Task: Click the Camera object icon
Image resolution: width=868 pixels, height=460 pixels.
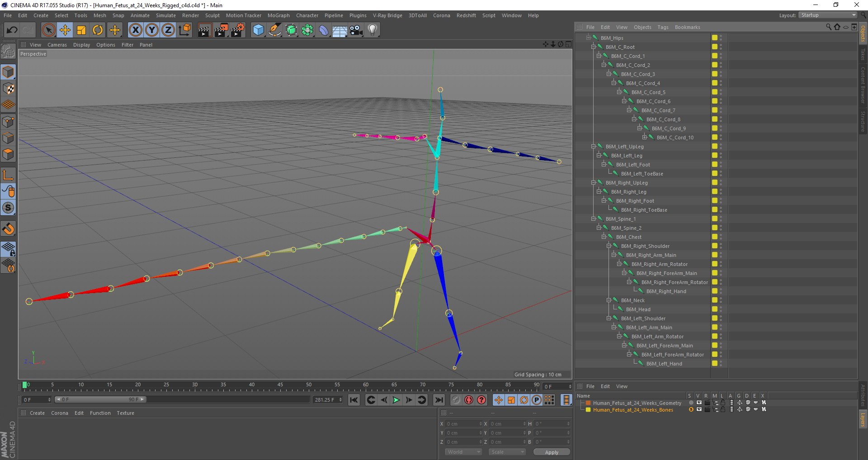Action: (356, 30)
